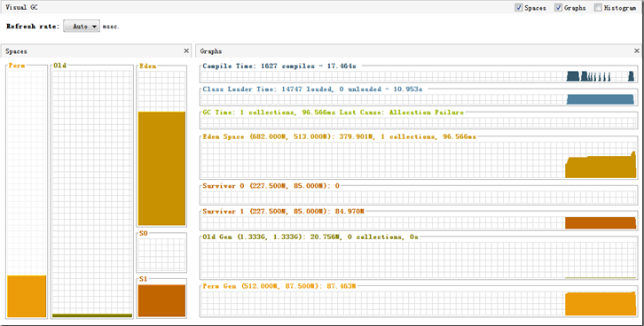Click the Old Gen graph area
This screenshot has height=326, width=644.
pos(419,260)
